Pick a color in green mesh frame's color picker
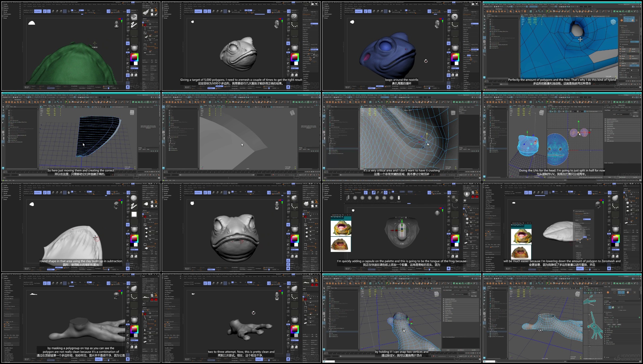This screenshot has width=643, height=364. point(134,57)
